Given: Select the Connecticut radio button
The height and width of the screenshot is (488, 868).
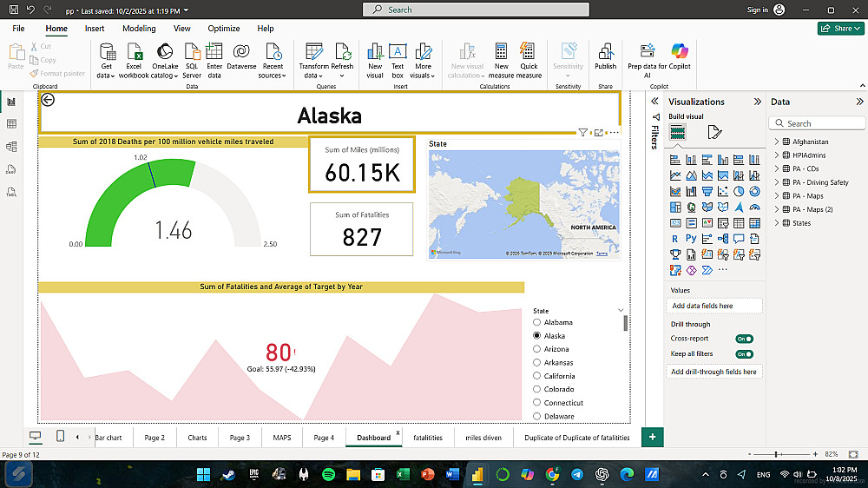Looking at the screenshot, I should (x=537, y=403).
